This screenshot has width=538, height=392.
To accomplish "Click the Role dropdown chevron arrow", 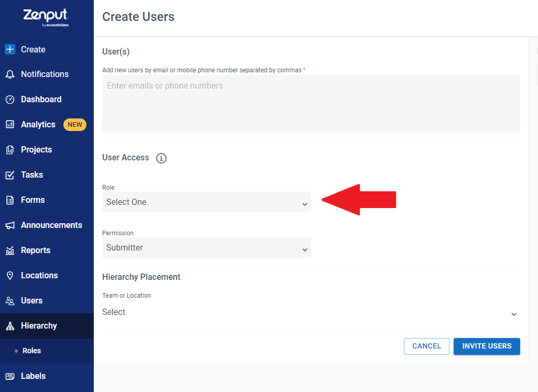I will pyautogui.click(x=305, y=204).
